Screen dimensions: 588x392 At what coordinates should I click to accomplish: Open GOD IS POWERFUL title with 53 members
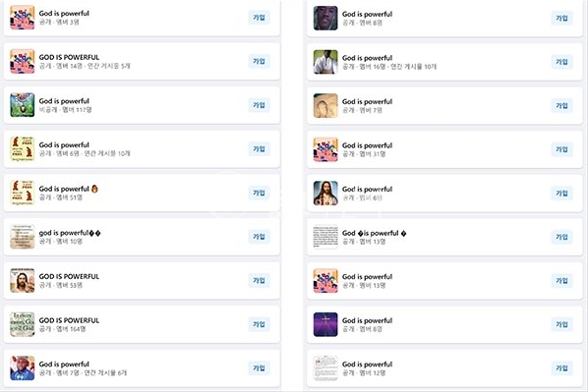(x=69, y=277)
